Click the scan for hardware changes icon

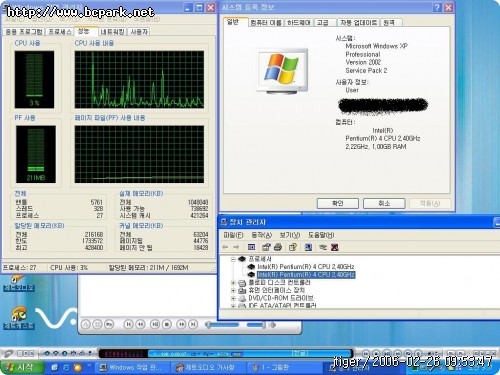[308, 247]
